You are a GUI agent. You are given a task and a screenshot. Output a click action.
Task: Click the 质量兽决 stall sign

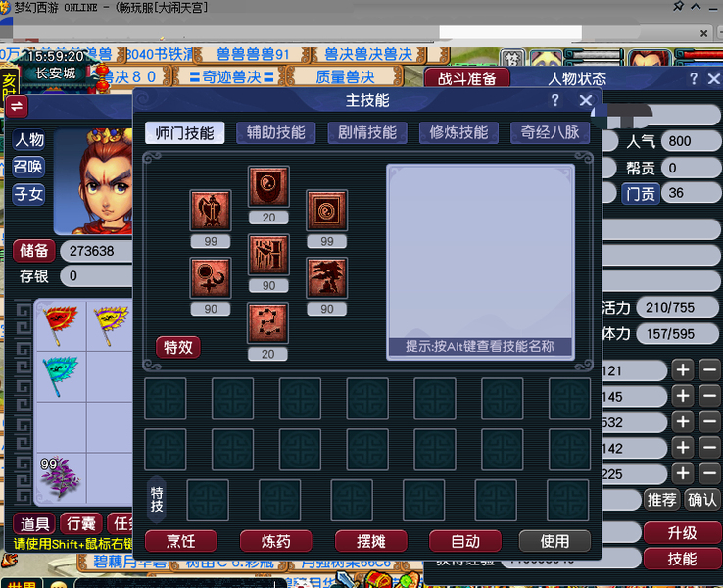pyautogui.click(x=345, y=76)
